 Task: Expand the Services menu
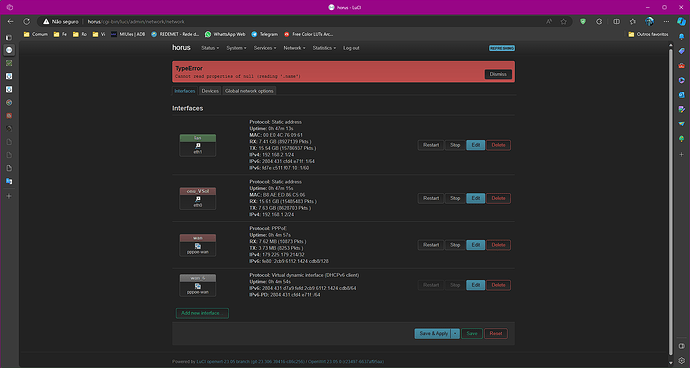point(264,48)
